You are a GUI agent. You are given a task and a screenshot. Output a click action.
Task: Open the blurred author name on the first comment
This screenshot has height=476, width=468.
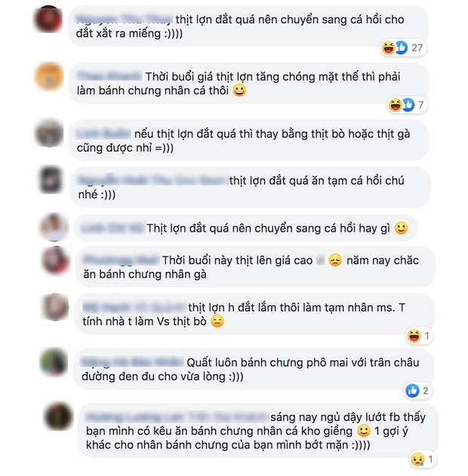pyautogui.click(x=124, y=20)
